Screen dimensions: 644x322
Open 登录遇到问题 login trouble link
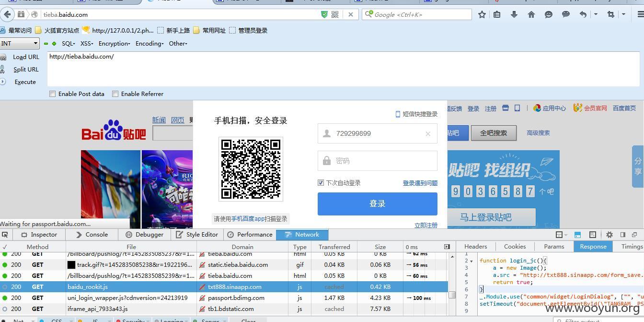point(420,183)
